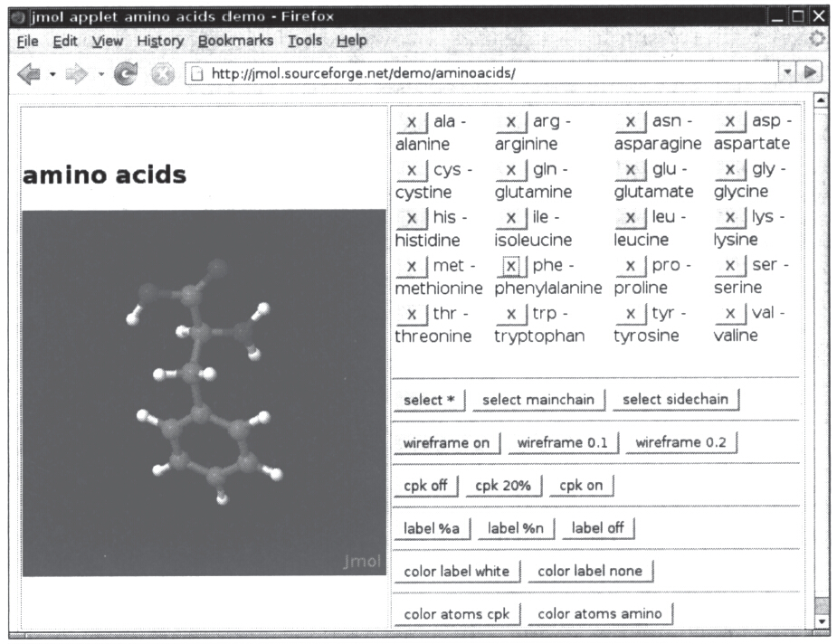Click the x button for lys lysine

pyautogui.click(x=730, y=217)
